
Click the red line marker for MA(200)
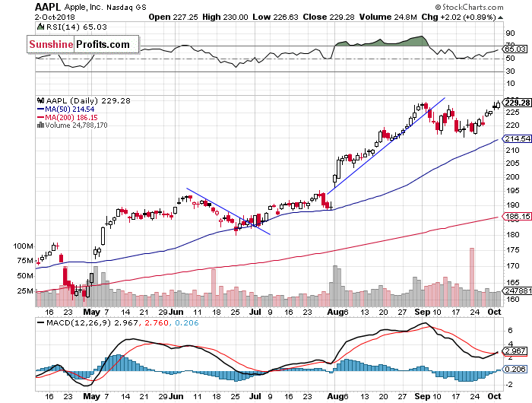40,118
